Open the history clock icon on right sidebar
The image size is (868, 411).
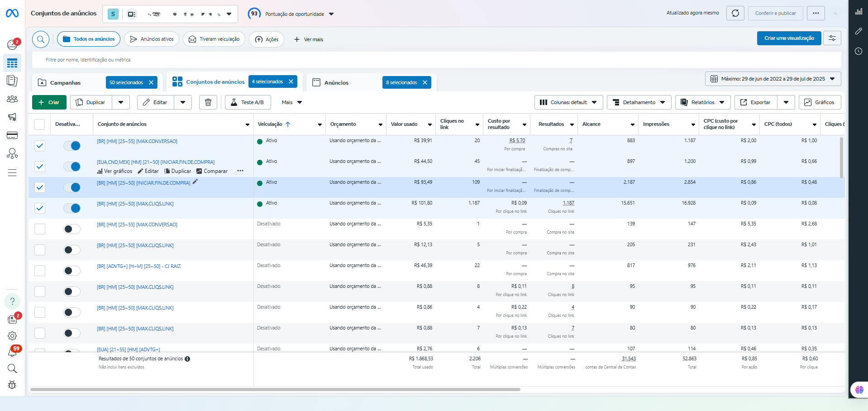[x=858, y=51]
